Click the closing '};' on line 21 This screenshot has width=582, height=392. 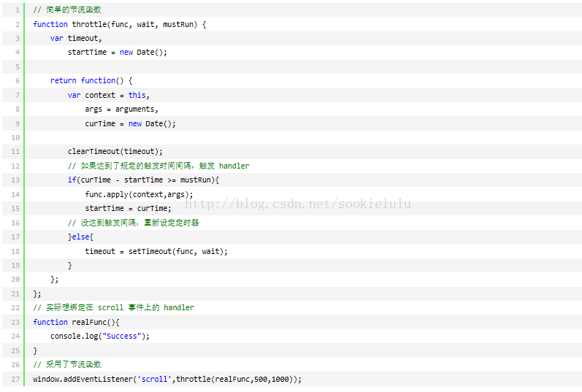tap(37, 294)
